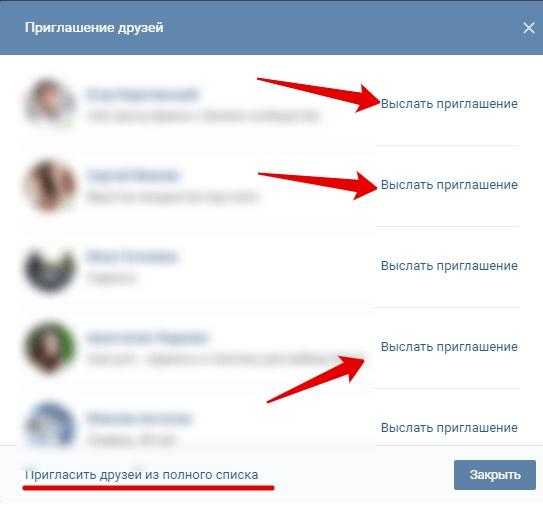Viewport: 543px width, 506px height.
Task: Open the fifth friend's blurred name link
Action: click(139, 418)
